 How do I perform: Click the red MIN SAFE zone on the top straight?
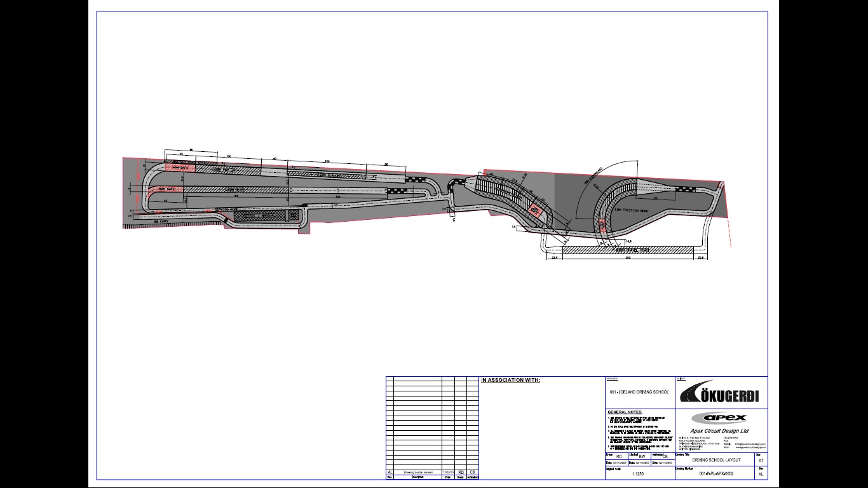click(x=180, y=168)
